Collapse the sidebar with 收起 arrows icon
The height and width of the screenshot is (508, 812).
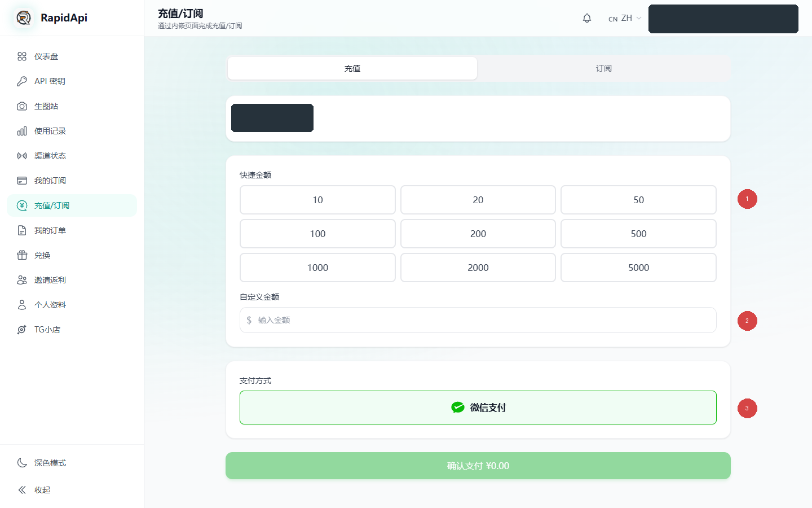pyautogui.click(x=22, y=490)
